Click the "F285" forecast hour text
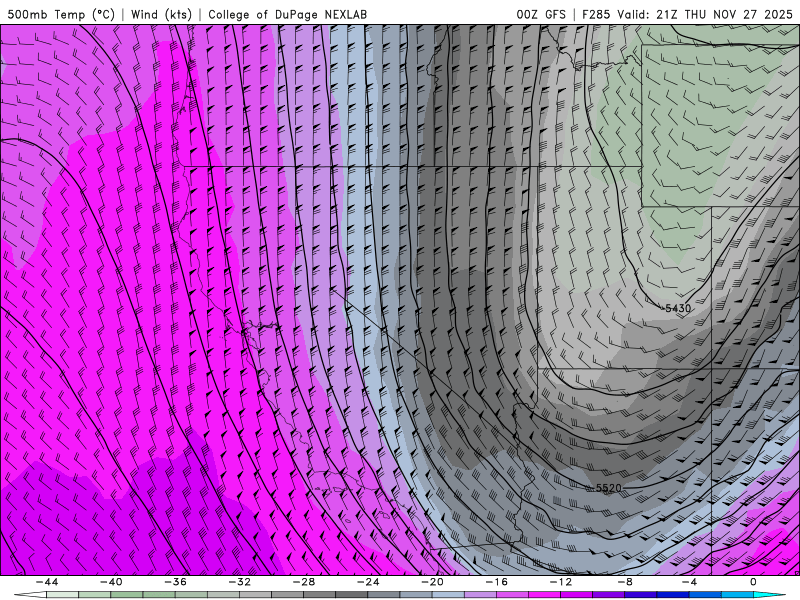This screenshot has width=800, height=600. [x=596, y=14]
